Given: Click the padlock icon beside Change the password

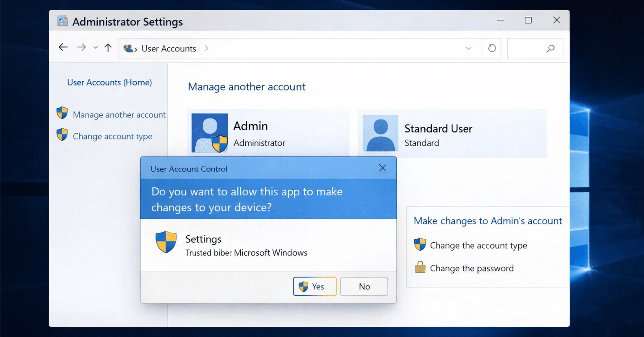Looking at the screenshot, I should tap(420, 267).
